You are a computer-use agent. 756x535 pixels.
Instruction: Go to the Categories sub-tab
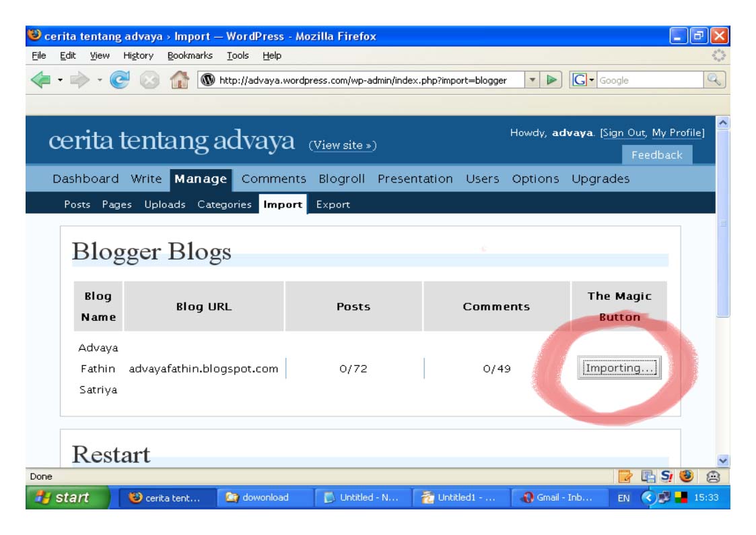click(224, 205)
